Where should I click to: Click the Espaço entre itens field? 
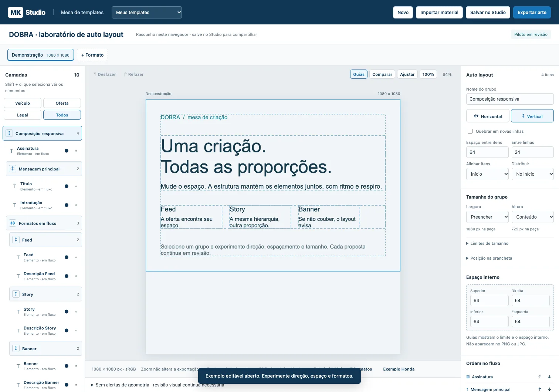click(487, 152)
